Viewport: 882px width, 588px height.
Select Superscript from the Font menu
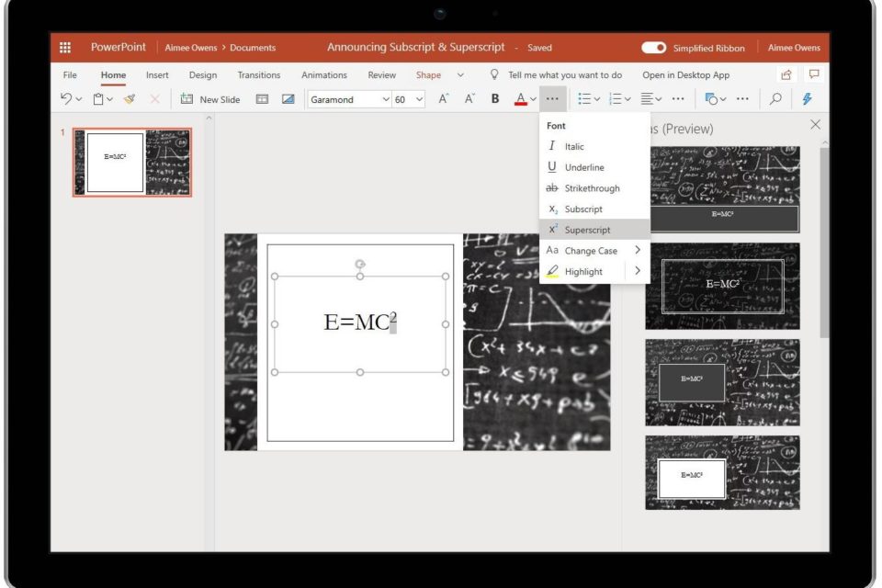[x=594, y=230]
